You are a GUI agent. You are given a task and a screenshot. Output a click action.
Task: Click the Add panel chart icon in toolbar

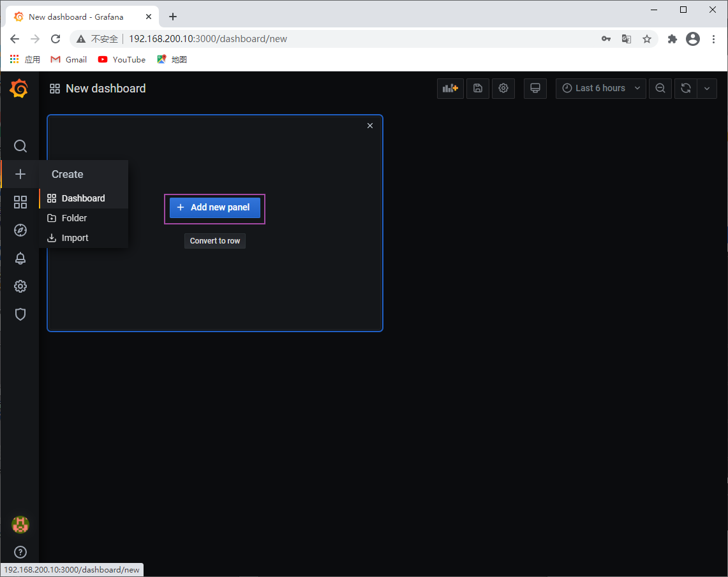[450, 88]
